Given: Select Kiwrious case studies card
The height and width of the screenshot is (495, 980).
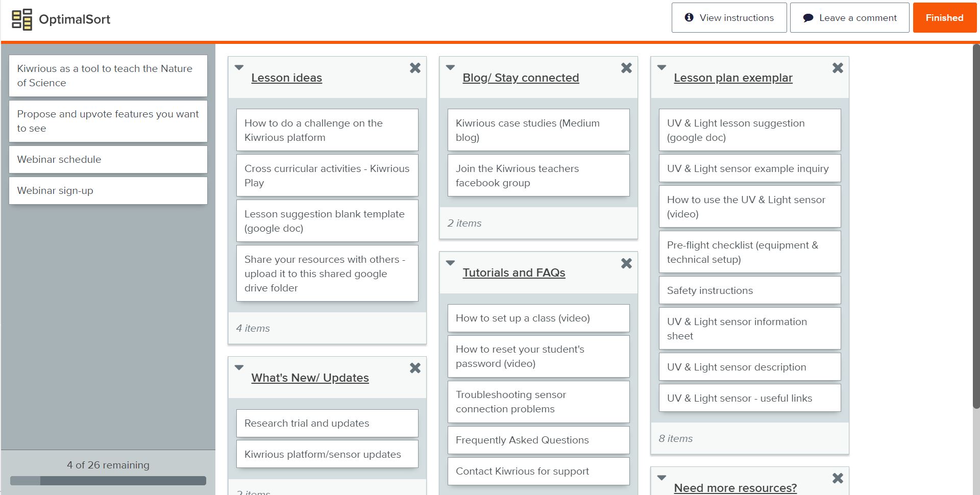Looking at the screenshot, I should [538, 130].
